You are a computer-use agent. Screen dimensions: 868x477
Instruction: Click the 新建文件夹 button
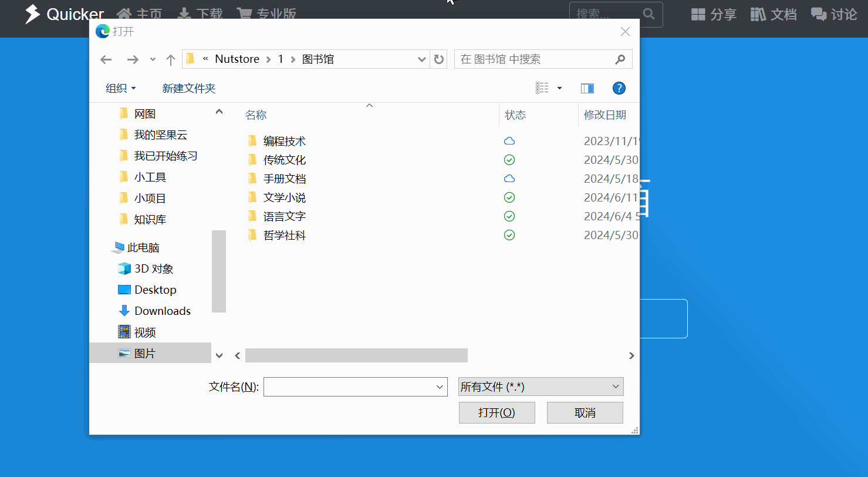[189, 88]
